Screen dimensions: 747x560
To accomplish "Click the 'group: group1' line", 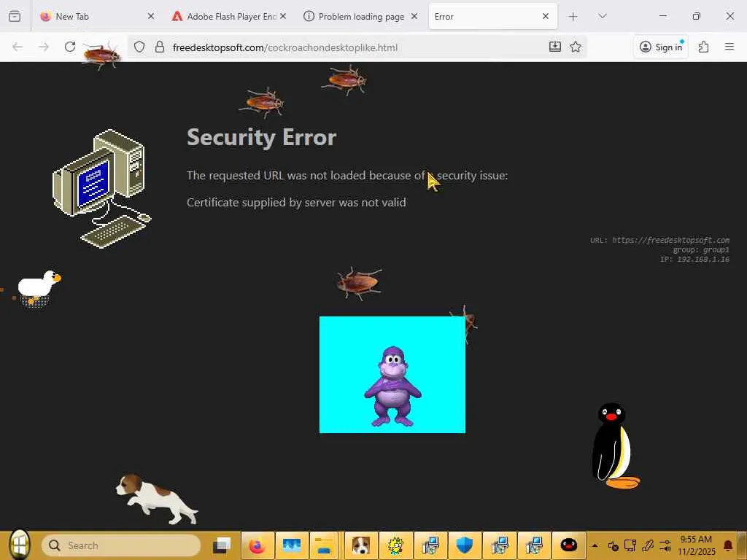I will [701, 249].
